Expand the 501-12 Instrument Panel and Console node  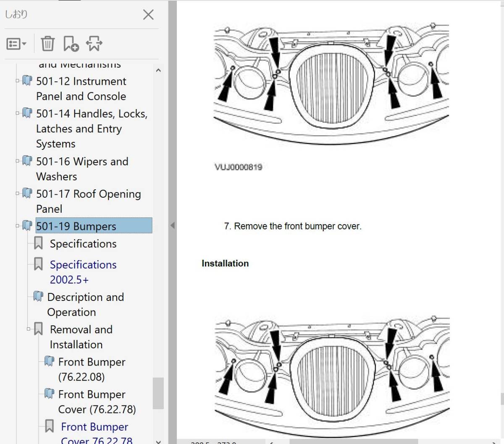(17, 80)
